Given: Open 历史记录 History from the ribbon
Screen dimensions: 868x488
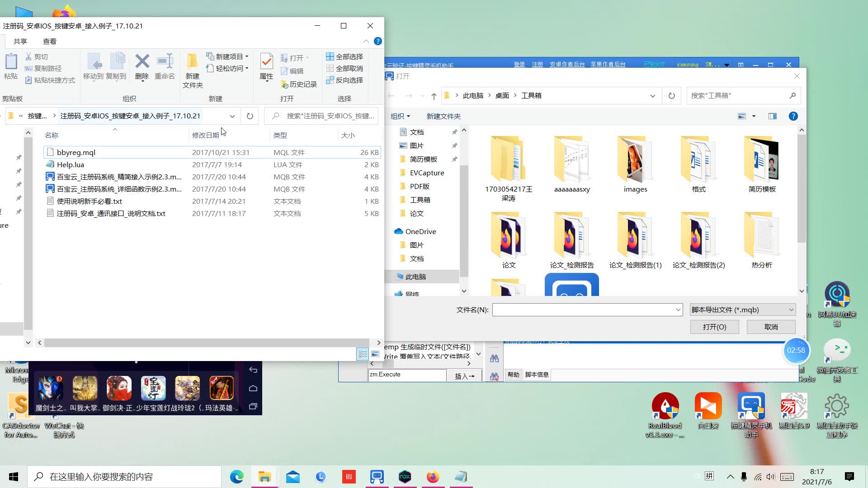Looking at the screenshot, I should tap(299, 84).
